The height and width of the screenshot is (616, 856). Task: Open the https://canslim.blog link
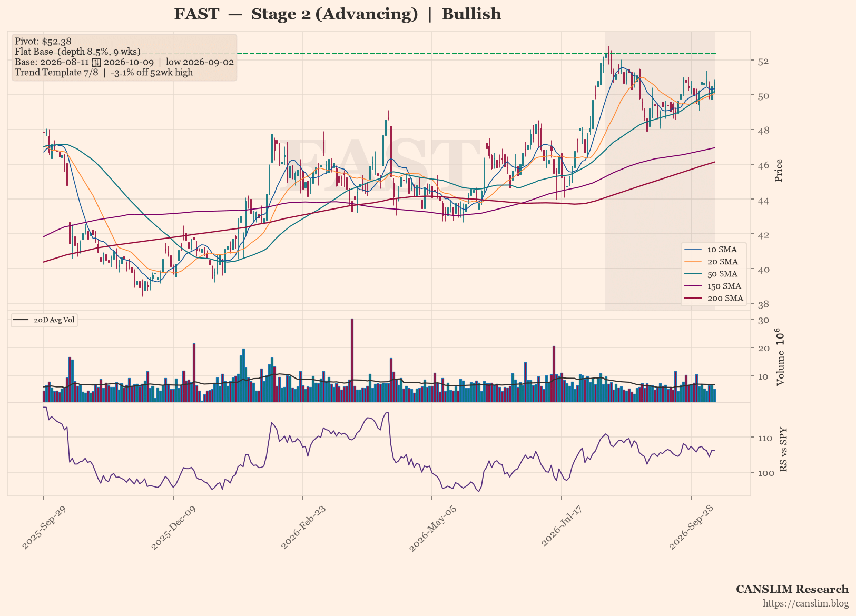[806, 603]
